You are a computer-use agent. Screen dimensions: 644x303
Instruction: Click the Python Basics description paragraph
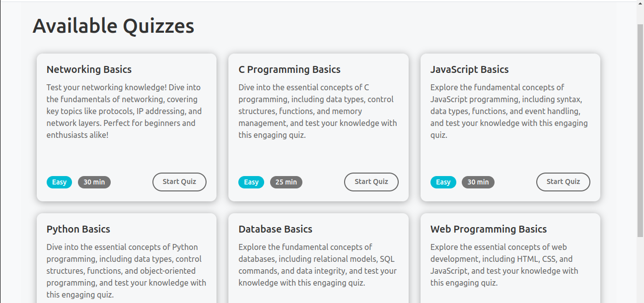tap(126, 271)
